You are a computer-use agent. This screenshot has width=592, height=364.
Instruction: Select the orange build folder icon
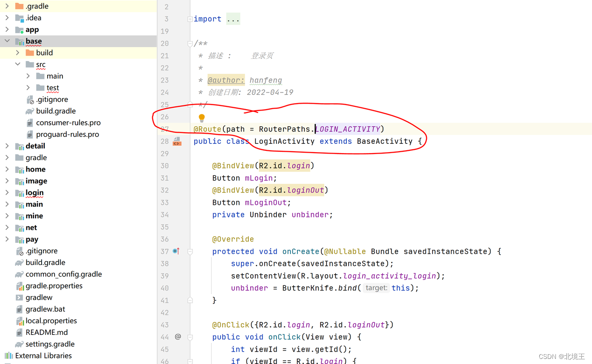30,53
